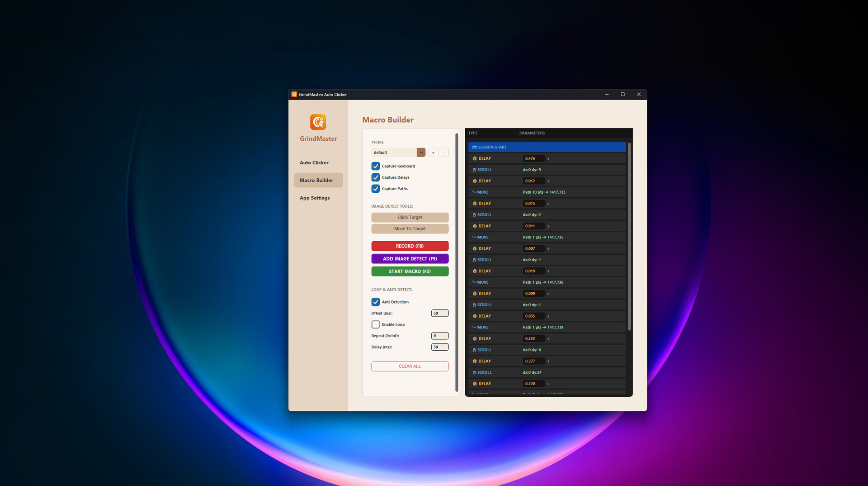Image resolution: width=868 pixels, height=486 pixels.
Task: Click the keyboard icon on the SESSION START row
Action: click(474, 147)
